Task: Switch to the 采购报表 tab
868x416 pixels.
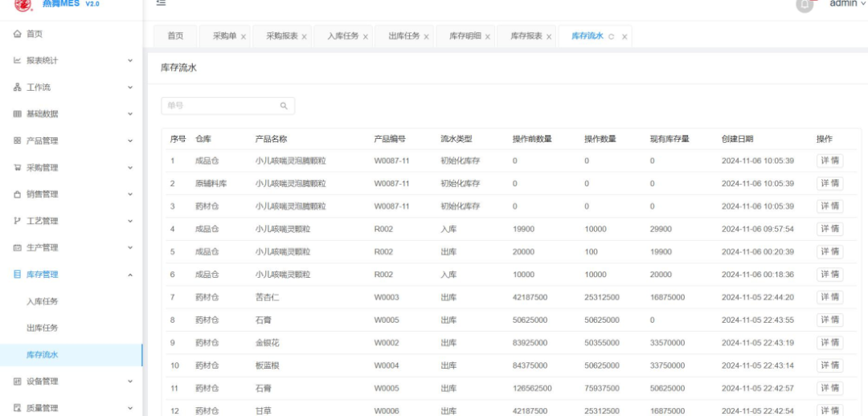Action: pos(282,36)
